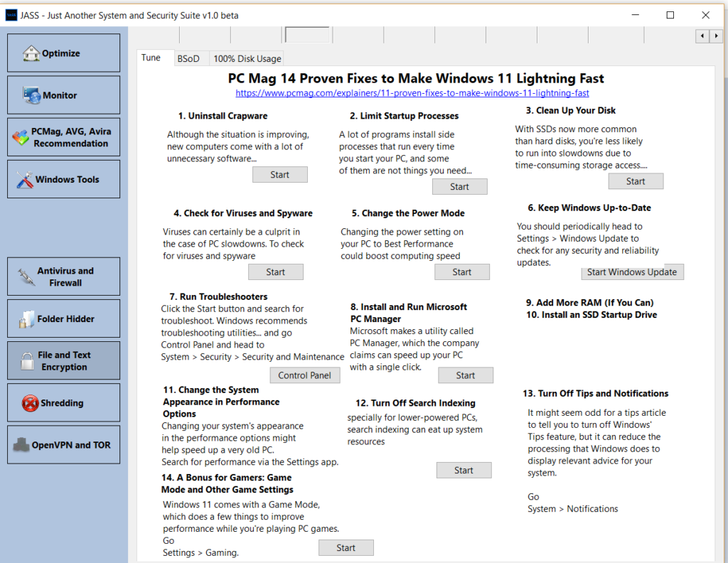Click the locked folder icon on Folder Hidder
The height and width of the screenshot is (563, 728).
[x=27, y=319]
